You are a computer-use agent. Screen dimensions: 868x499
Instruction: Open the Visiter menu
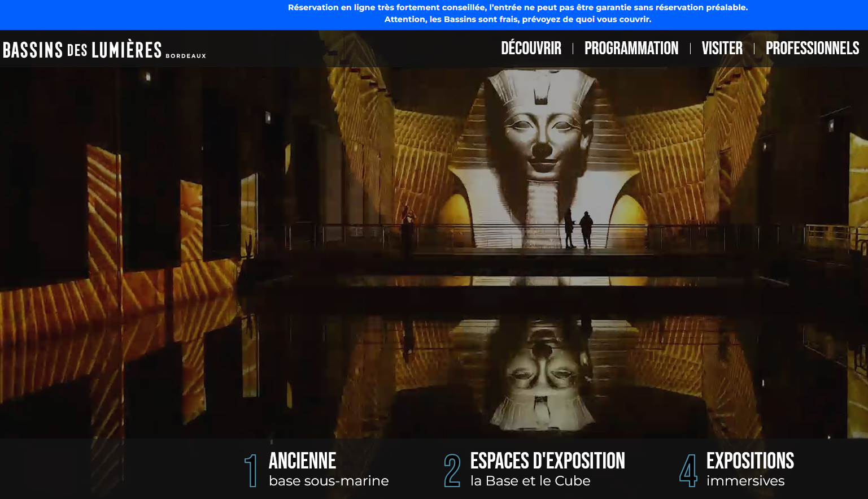coord(722,48)
